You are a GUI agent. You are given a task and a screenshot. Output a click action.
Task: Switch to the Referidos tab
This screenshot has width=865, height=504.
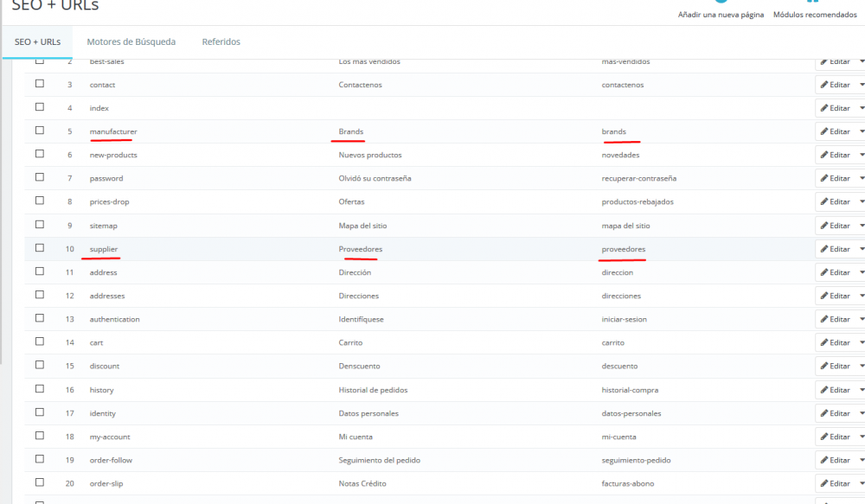tap(221, 41)
